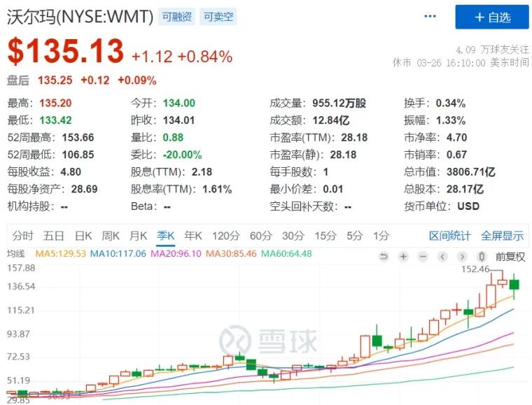Click the 换手 value 0.34%
532x405 pixels.
[451, 103]
